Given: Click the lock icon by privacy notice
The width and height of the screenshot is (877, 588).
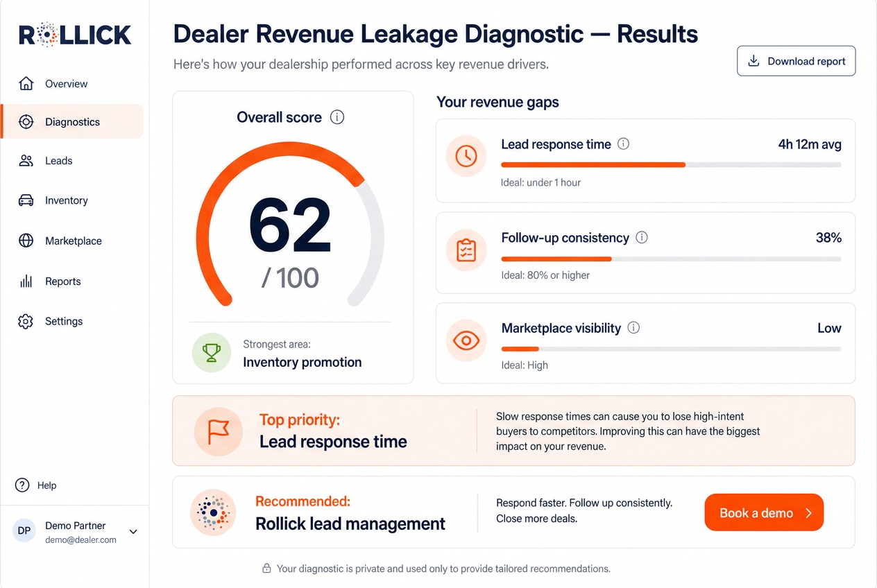Looking at the screenshot, I should [266, 569].
